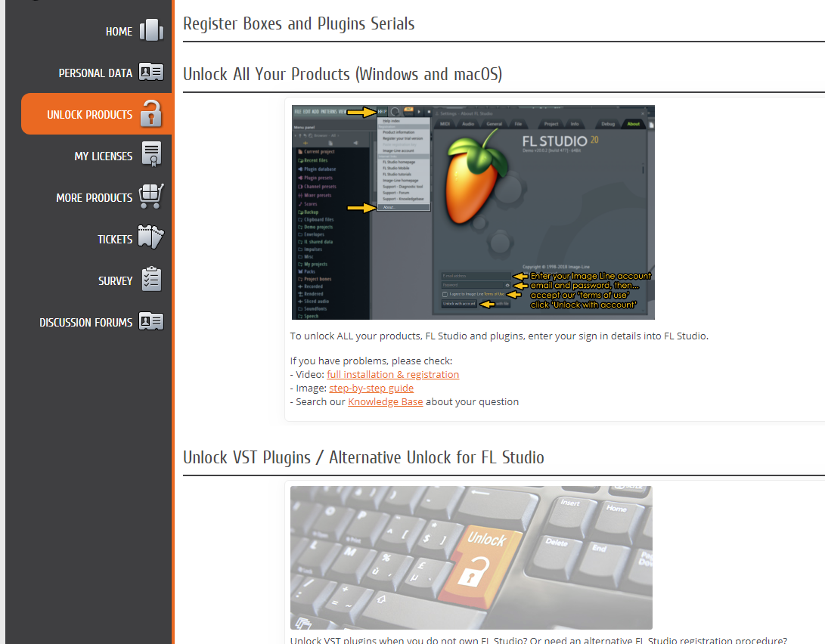The image size is (825, 644).
Task: Click the Unlock Products padlock icon
Action: pyautogui.click(x=151, y=113)
